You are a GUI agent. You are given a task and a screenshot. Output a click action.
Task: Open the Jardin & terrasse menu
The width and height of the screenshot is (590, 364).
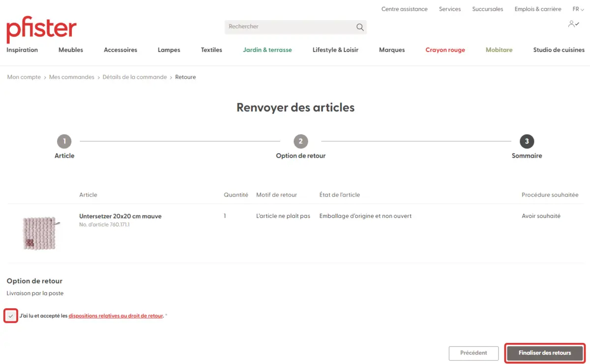(267, 50)
